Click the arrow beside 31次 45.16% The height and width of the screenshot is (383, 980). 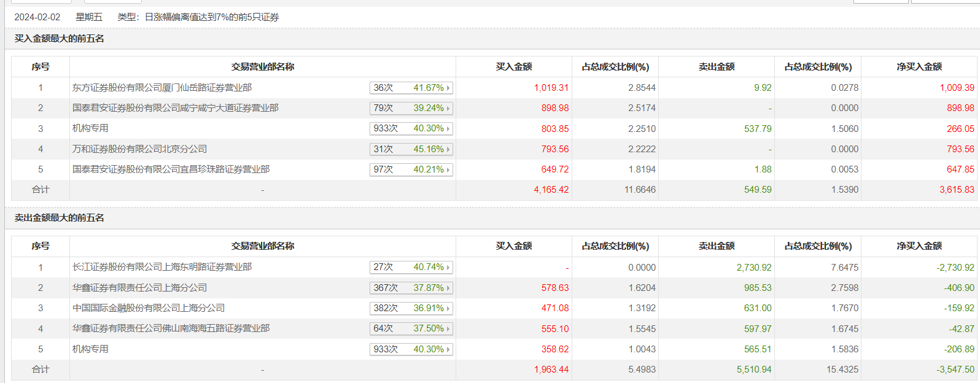tap(448, 149)
